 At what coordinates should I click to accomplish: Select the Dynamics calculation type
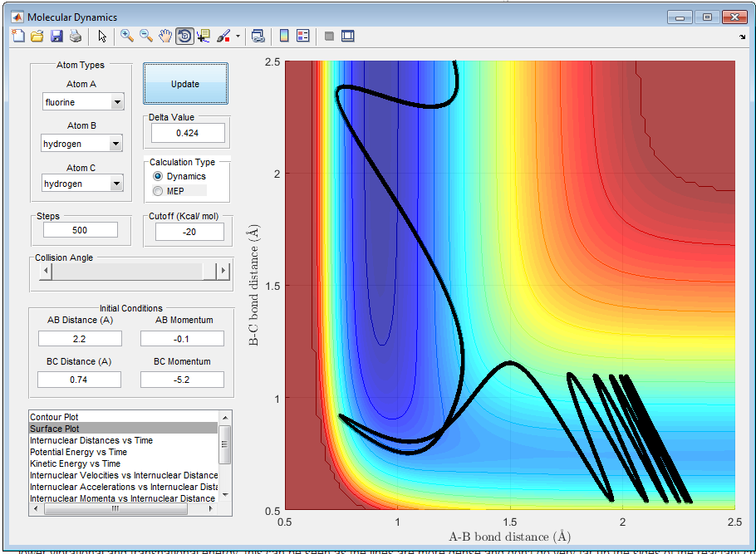pyautogui.click(x=159, y=177)
